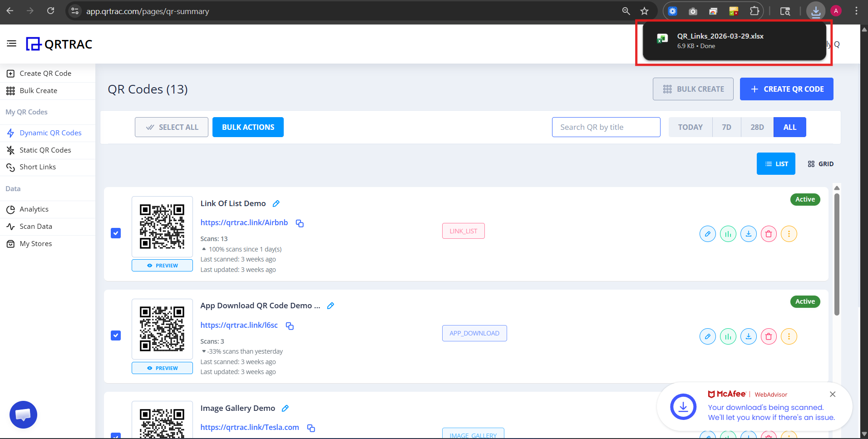This screenshot has width=868, height=439.
Task: Delete Link Of List Demo via trash icon
Action: point(769,234)
